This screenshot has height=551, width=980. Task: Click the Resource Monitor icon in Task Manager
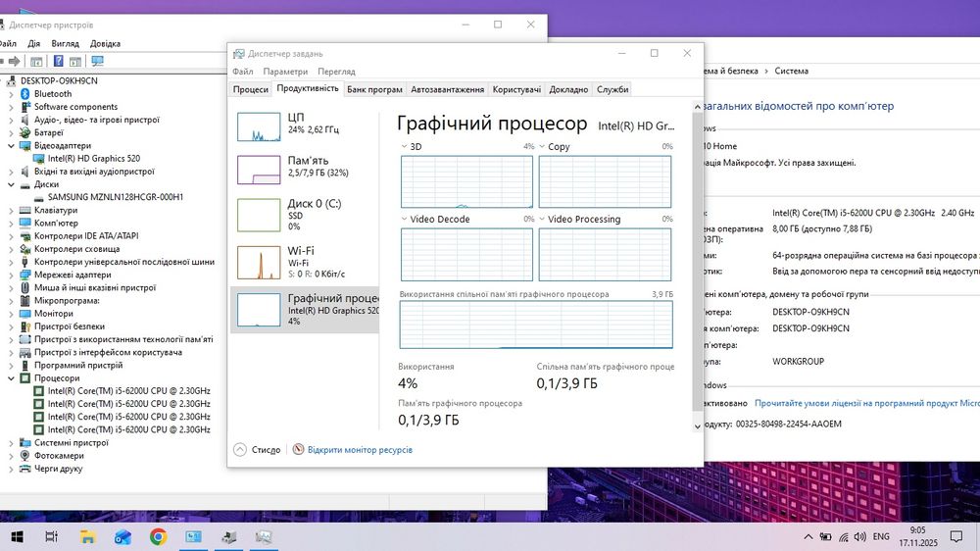point(298,449)
